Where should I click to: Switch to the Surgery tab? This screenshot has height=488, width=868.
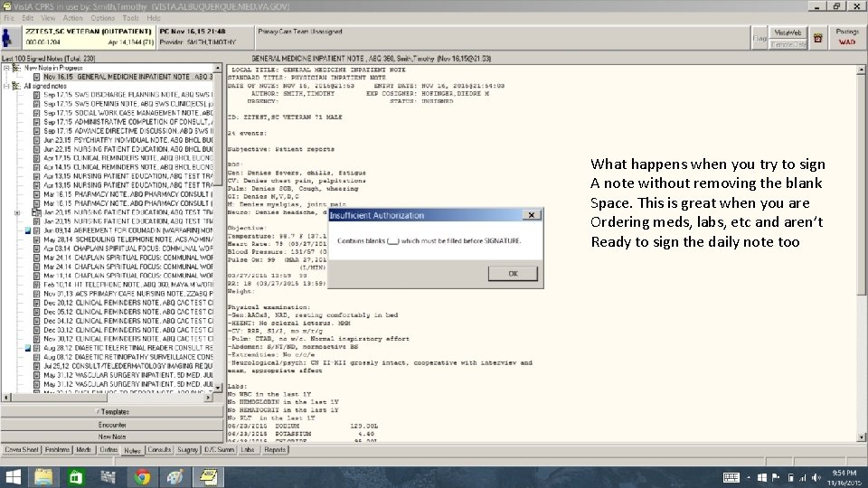(x=188, y=450)
